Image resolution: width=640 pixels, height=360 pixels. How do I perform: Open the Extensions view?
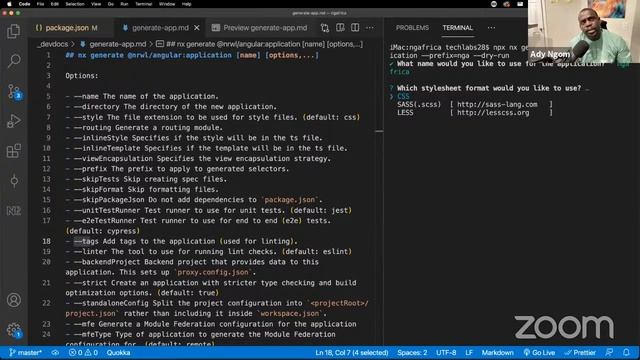pos(13,151)
